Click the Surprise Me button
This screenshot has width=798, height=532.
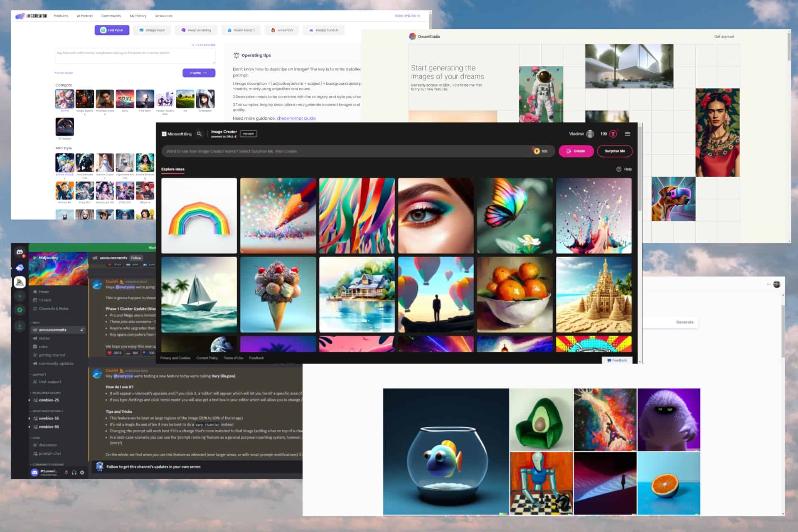click(615, 151)
